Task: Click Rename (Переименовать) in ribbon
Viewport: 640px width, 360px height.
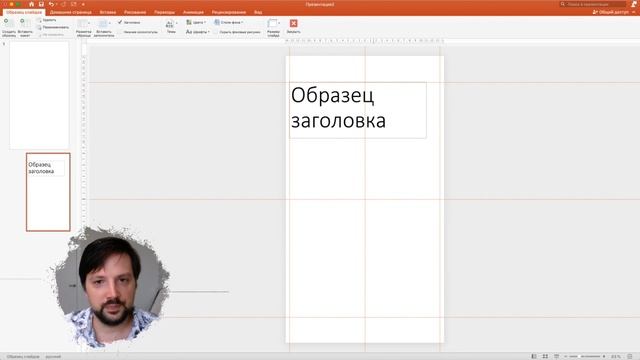Action: tap(53, 27)
